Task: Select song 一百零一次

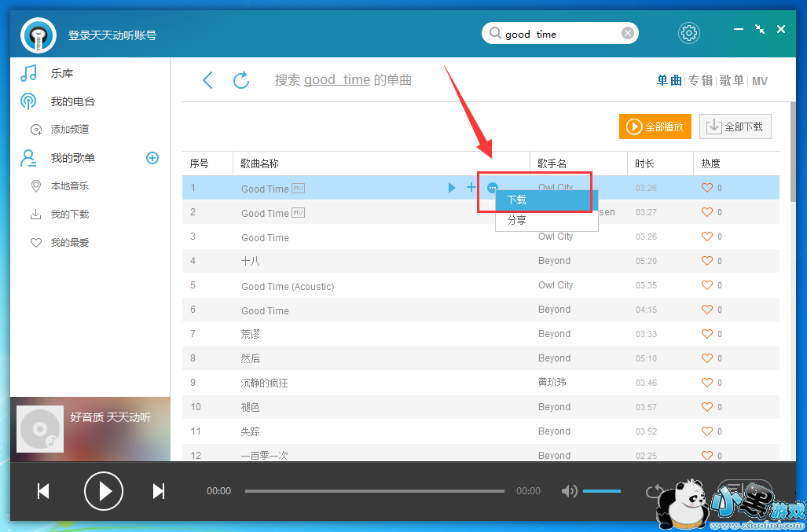Action: [265, 455]
